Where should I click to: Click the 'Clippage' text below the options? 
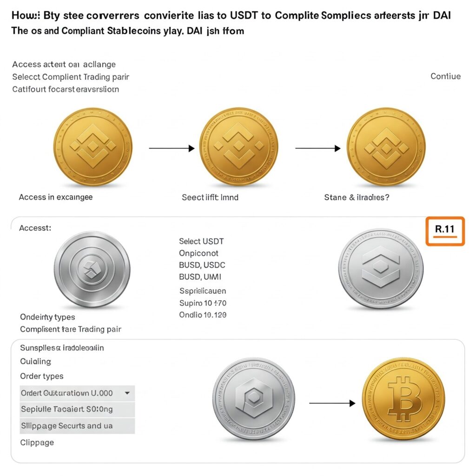coord(37,443)
